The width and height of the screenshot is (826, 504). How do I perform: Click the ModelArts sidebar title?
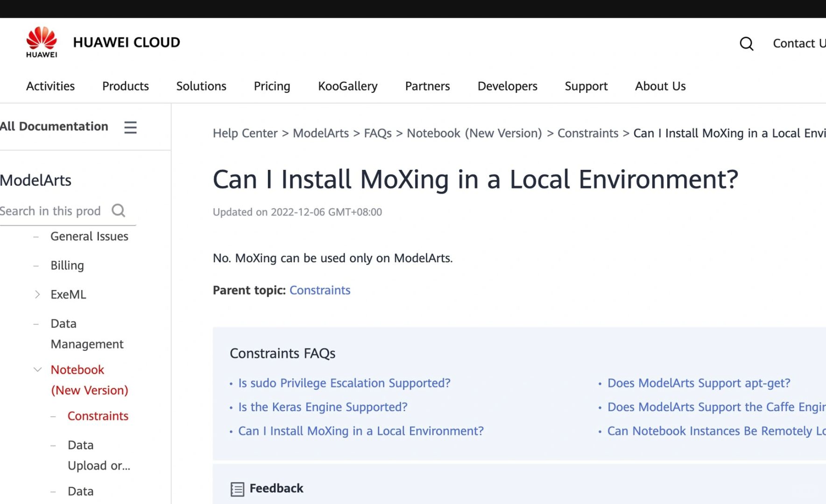tap(35, 180)
